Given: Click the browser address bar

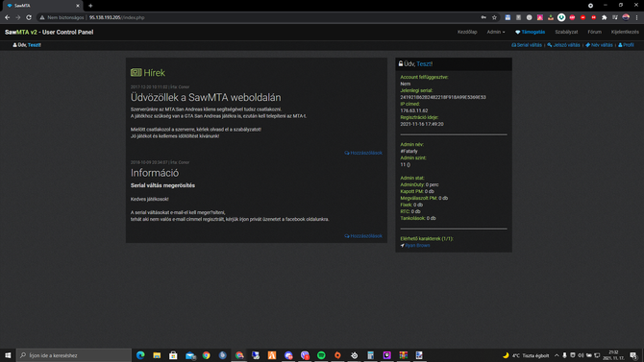Looking at the screenshot, I should point(262,17).
